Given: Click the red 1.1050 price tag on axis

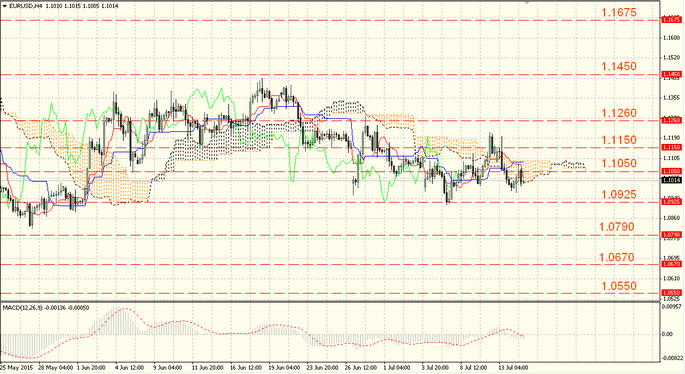Looking at the screenshot, I should pos(672,171).
